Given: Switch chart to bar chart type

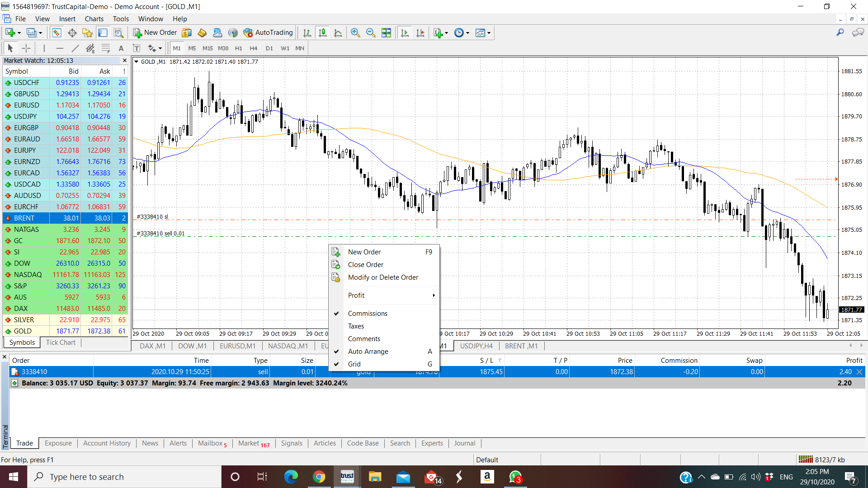Looking at the screenshot, I should click(307, 33).
